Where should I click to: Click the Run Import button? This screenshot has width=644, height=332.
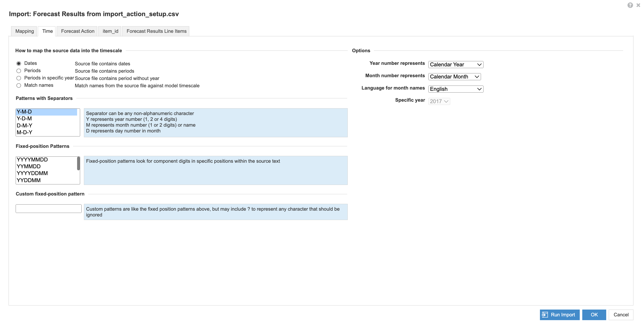coord(559,314)
